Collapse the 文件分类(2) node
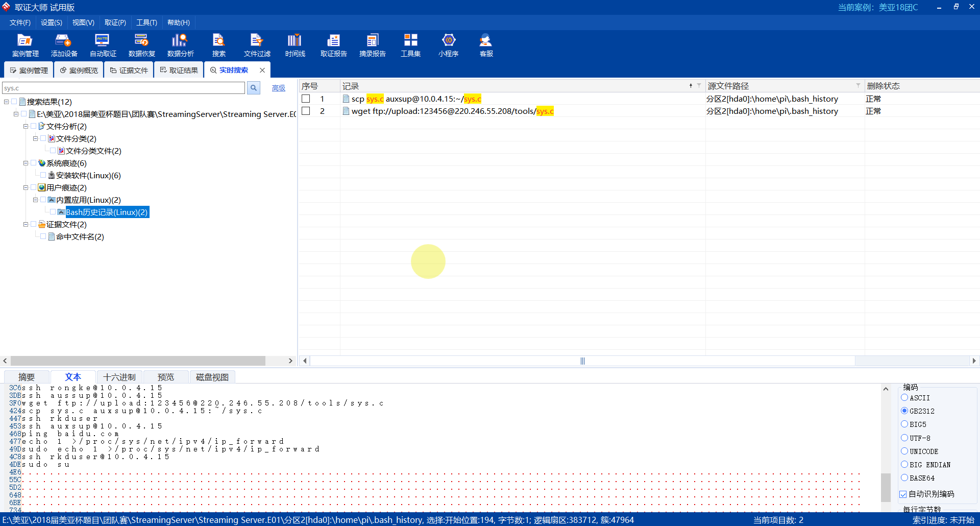 point(35,138)
